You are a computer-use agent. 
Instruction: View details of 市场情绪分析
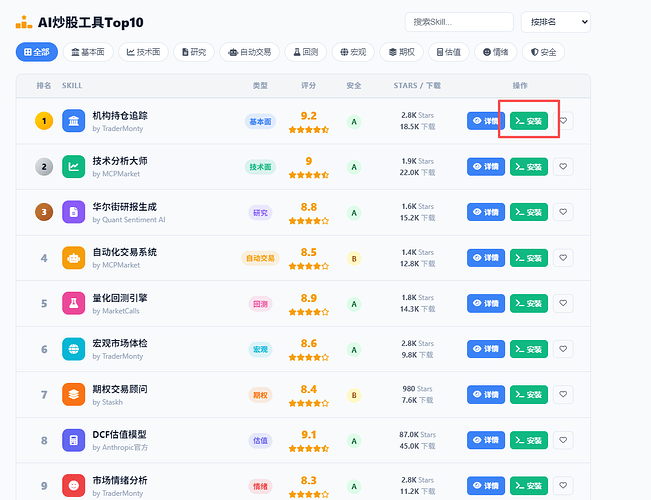coord(486,485)
